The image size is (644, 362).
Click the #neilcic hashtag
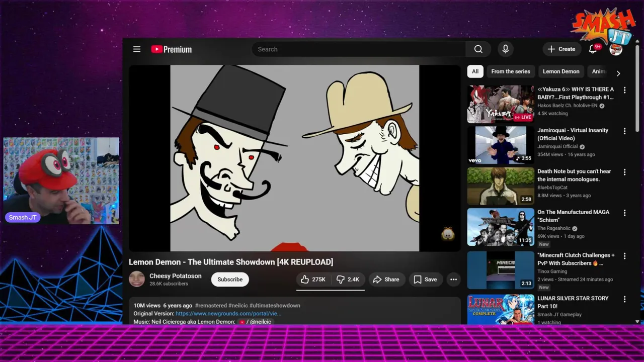238,306
